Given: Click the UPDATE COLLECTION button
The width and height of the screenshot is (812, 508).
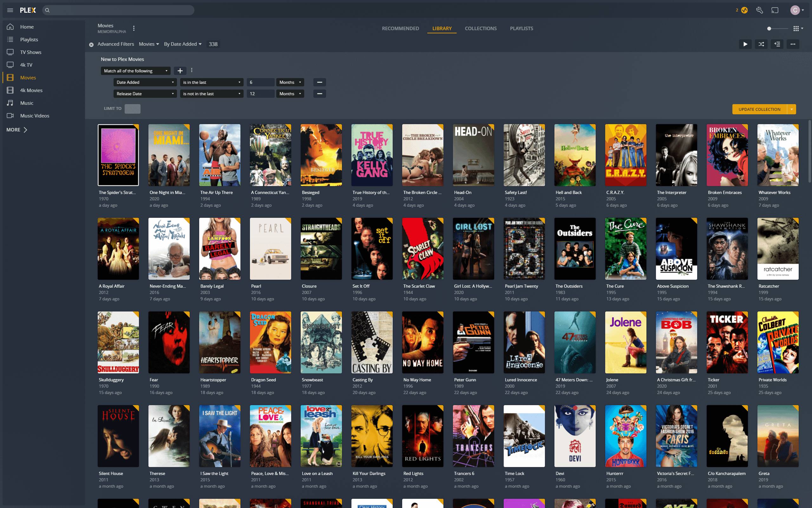Looking at the screenshot, I should pyautogui.click(x=759, y=109).
